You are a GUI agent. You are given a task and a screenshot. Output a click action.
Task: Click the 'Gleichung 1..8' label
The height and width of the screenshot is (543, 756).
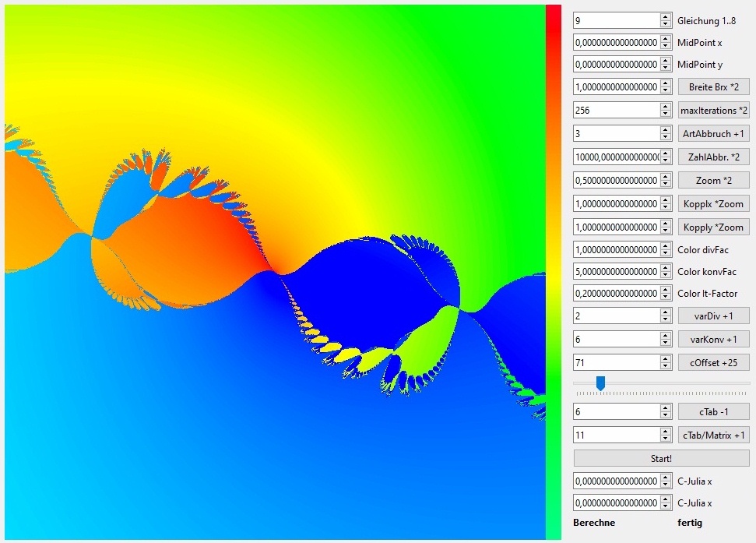706,21
